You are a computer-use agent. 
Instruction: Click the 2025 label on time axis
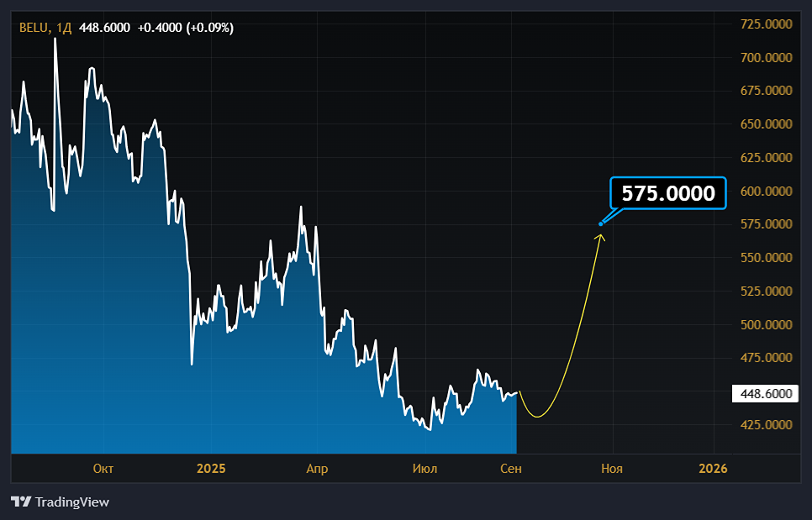211,469
